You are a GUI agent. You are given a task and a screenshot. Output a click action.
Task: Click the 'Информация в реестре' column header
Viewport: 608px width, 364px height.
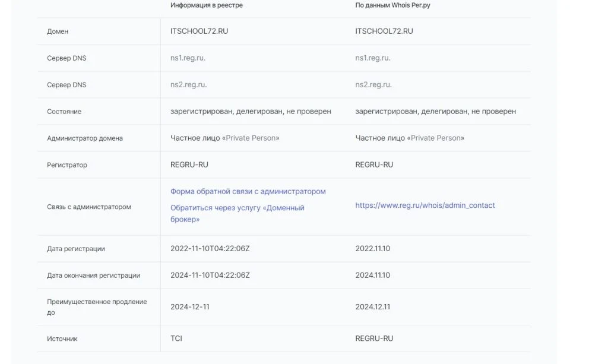[x=207, y=5]
